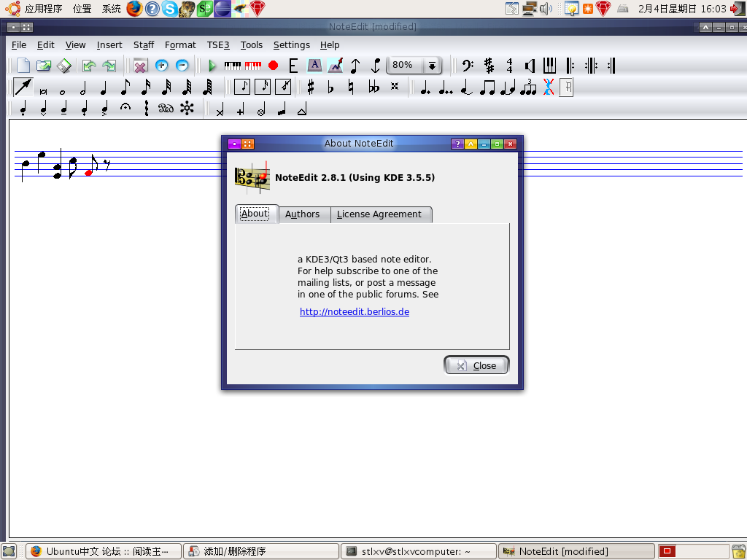Launch Firefox from the top panel

(134, 9)
